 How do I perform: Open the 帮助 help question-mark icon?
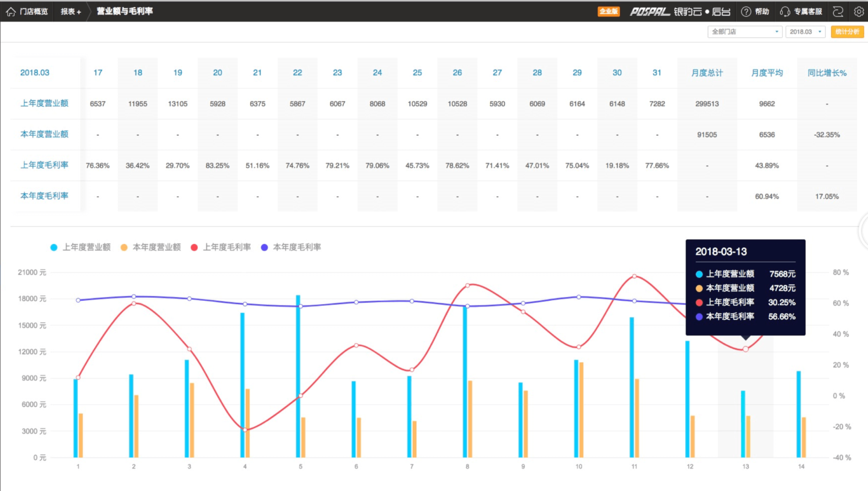point(746,12)
